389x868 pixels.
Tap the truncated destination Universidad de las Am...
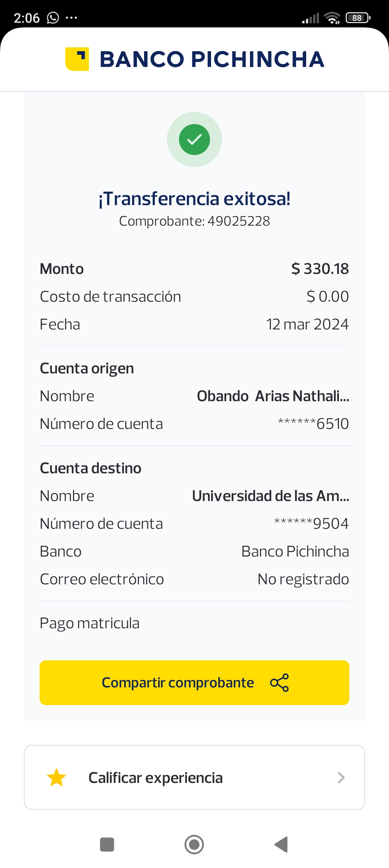(x=270, y=496)
